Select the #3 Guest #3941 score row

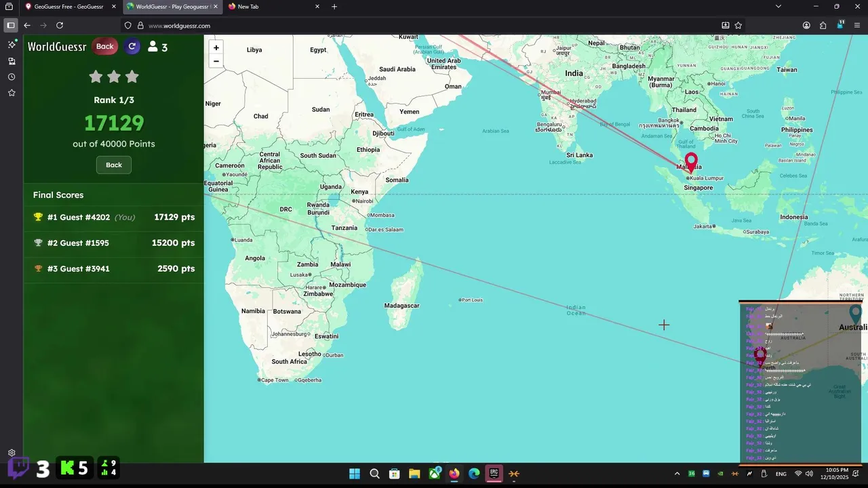114,269
